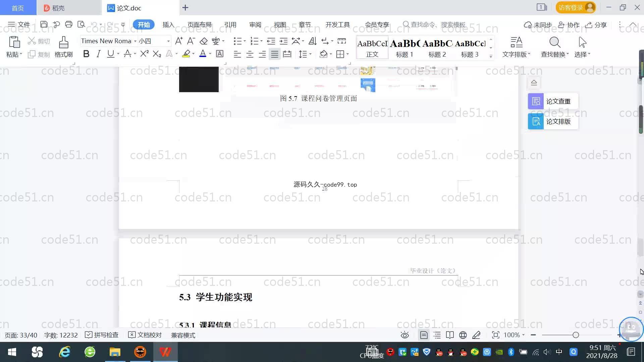Increase font size with A+ icon

[x=179, y=41]
